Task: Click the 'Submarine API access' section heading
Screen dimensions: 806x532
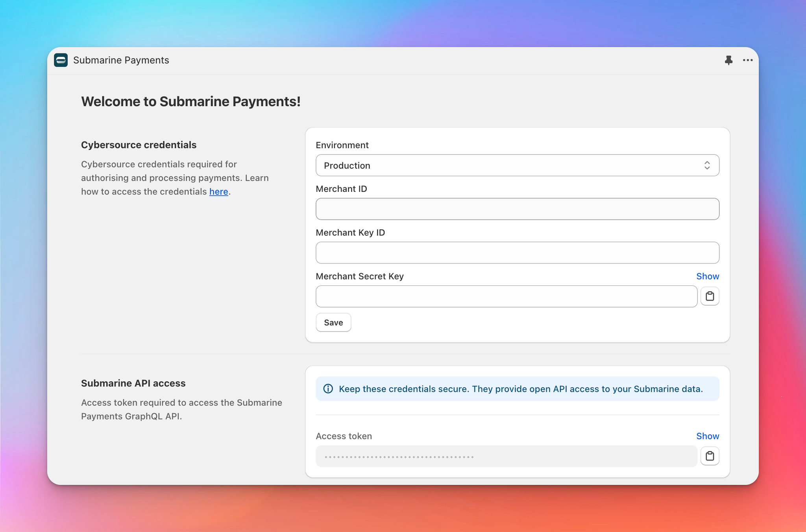Action: click(x=133, y=383)
